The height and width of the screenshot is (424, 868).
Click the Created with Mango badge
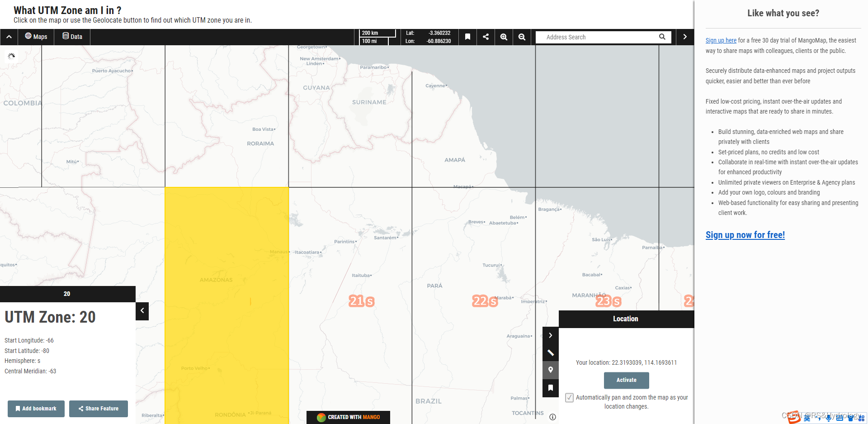click(x=348, y=417)
